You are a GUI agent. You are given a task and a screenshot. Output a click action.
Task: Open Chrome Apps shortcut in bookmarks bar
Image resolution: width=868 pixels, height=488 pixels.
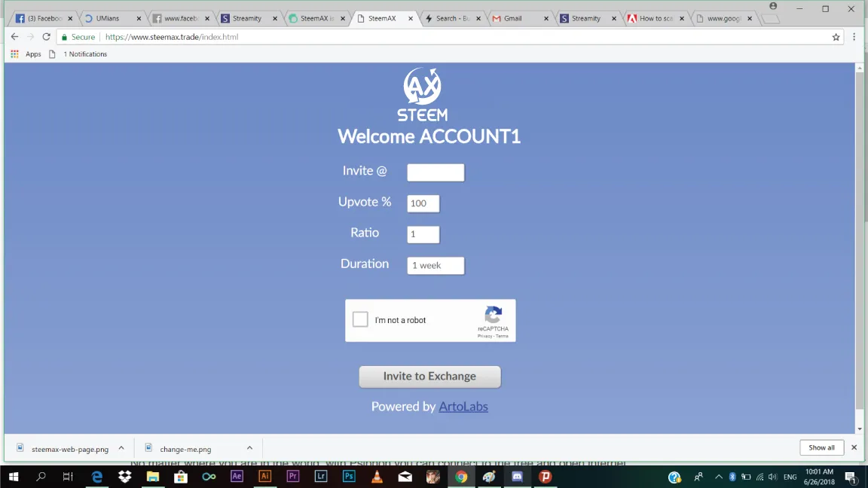[26, 54]
